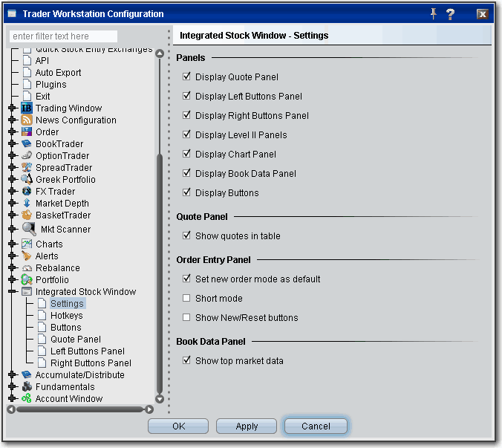Image resolution: width=502 pixels, height=448 pixels.
Task: Click the horizontal scrollbar right arrow
Action: (x=149, y=409)
